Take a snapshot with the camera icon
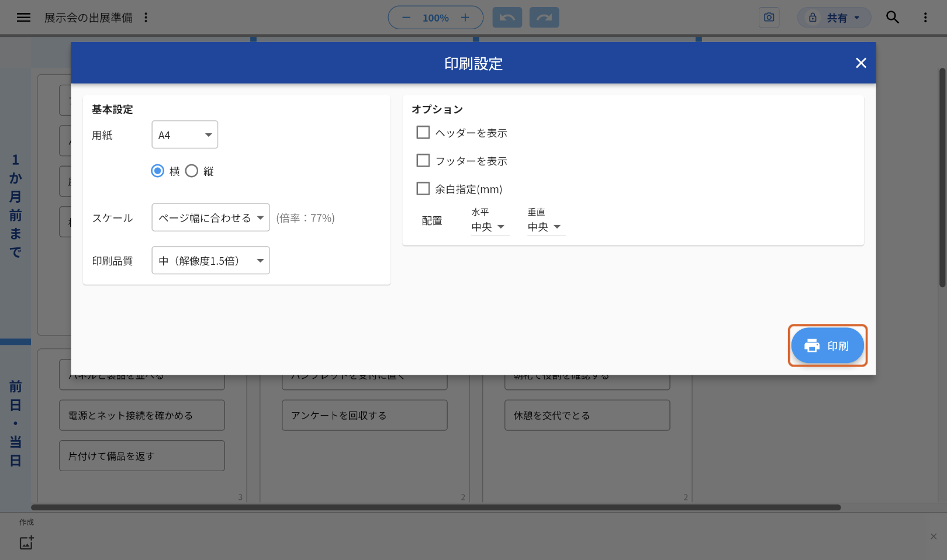 point(769,18)
